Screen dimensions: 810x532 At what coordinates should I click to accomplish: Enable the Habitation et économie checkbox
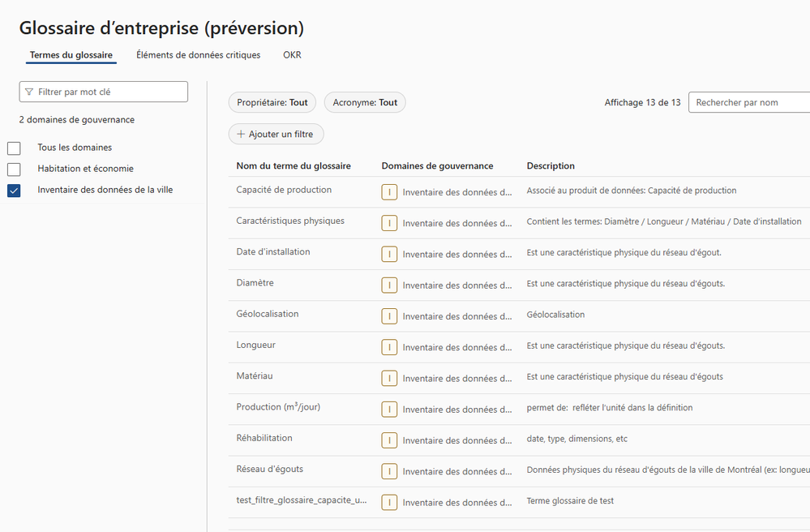coord(14,169)
